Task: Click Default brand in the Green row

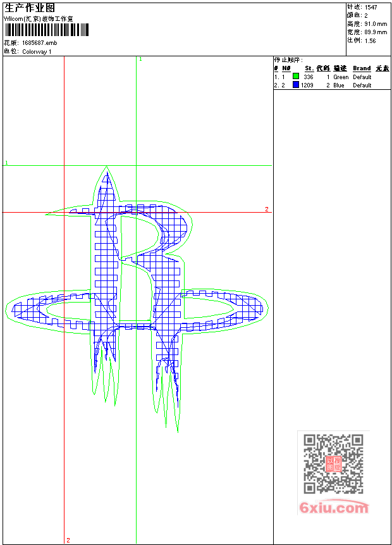Action: [362, 77]
